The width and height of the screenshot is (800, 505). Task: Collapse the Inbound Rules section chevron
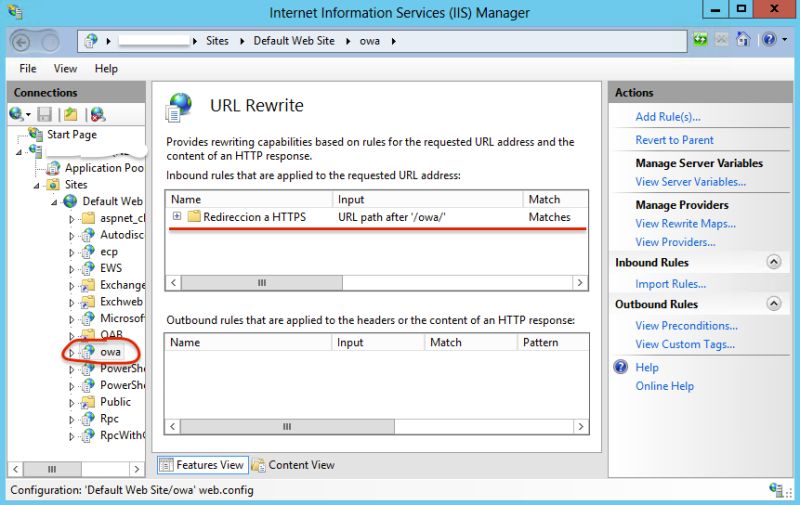[773, 262]
